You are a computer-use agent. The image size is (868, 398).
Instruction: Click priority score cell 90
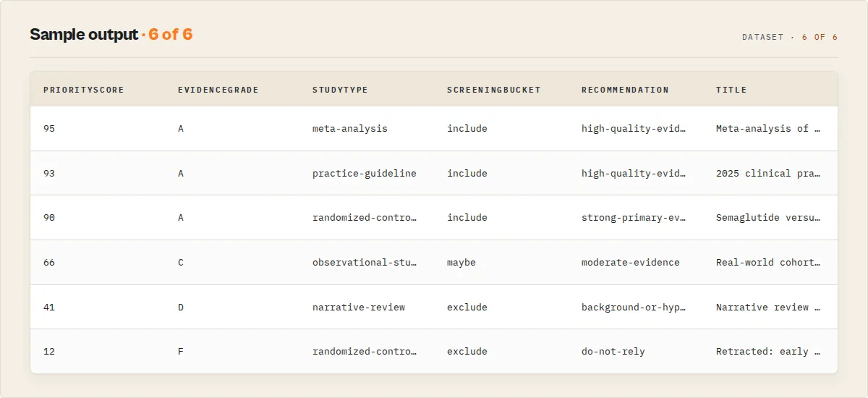[49, 218]
